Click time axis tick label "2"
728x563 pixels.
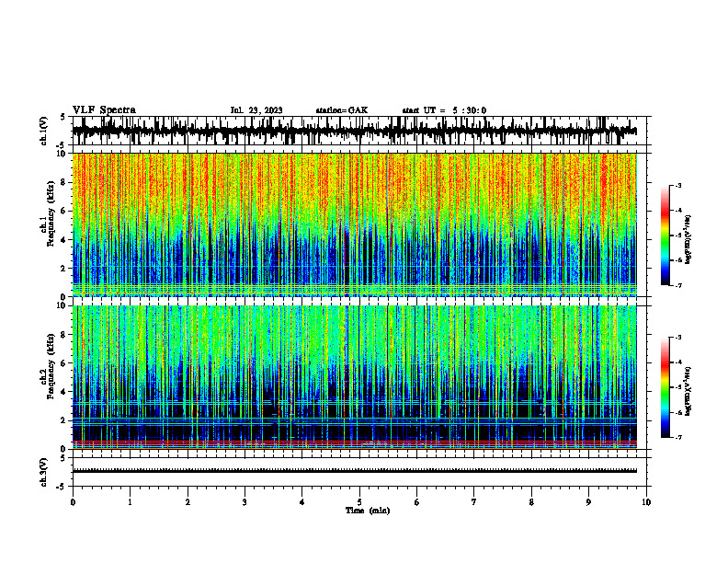coord(188,502)
